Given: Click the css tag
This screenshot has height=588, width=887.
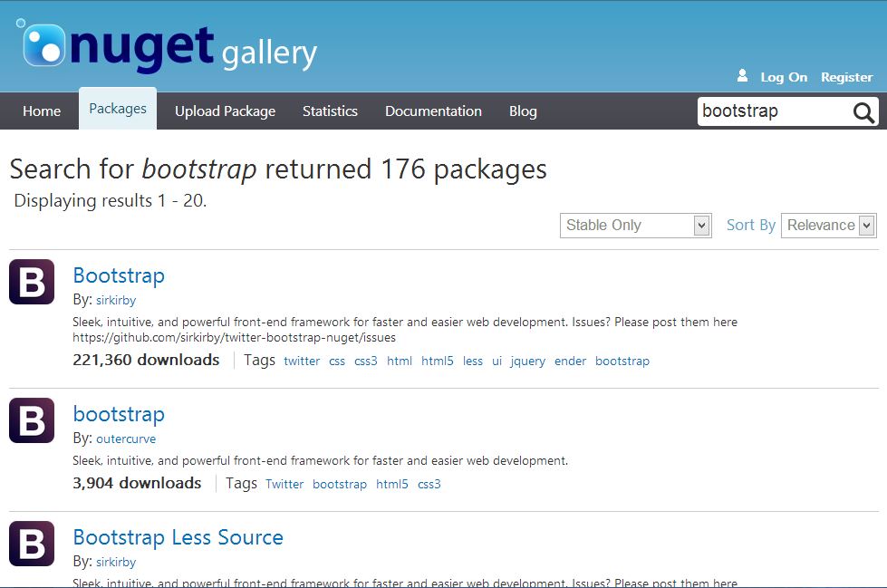Looking at the screenshot, I should [336, 361].
